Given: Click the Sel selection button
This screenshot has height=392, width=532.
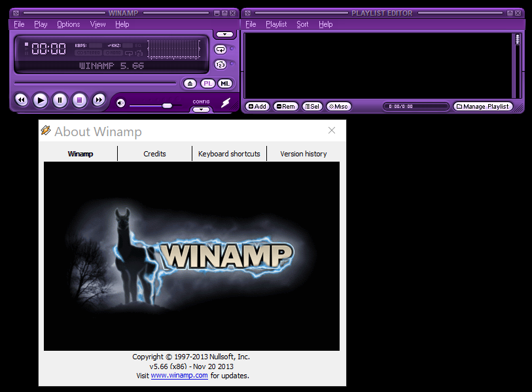Looking at the screenshot, I should click(312, 107).
